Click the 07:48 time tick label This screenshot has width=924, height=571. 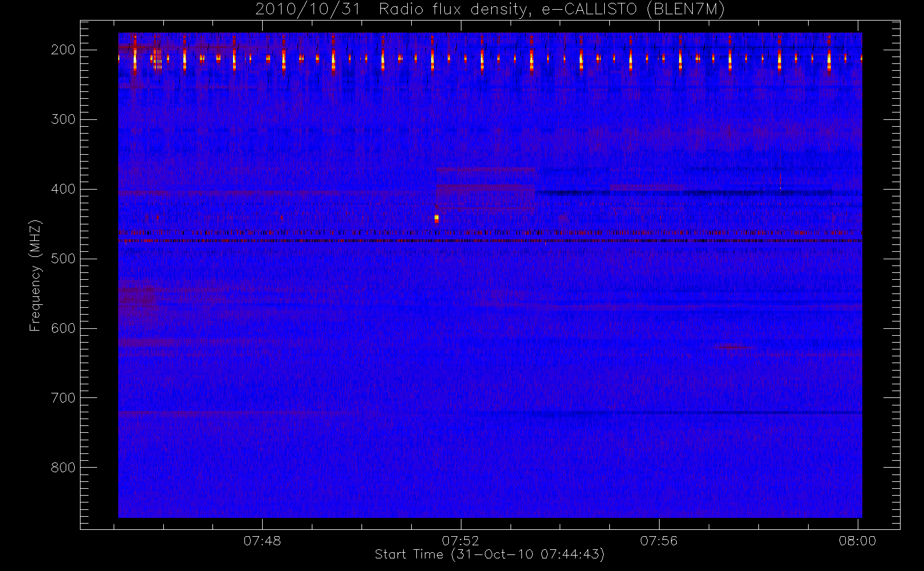tap(262, 541)
